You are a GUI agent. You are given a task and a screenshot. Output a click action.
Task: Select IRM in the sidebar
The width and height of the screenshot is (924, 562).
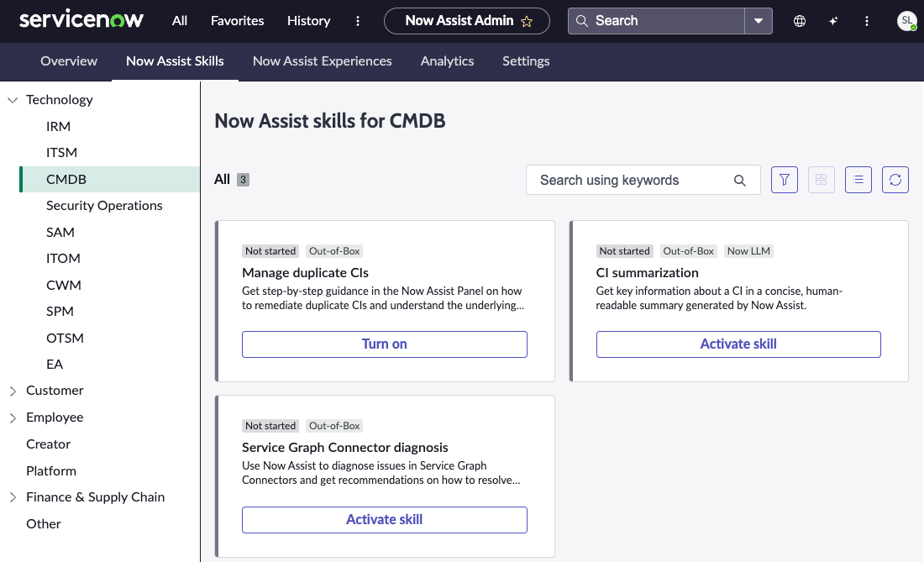tap(58, 127)
